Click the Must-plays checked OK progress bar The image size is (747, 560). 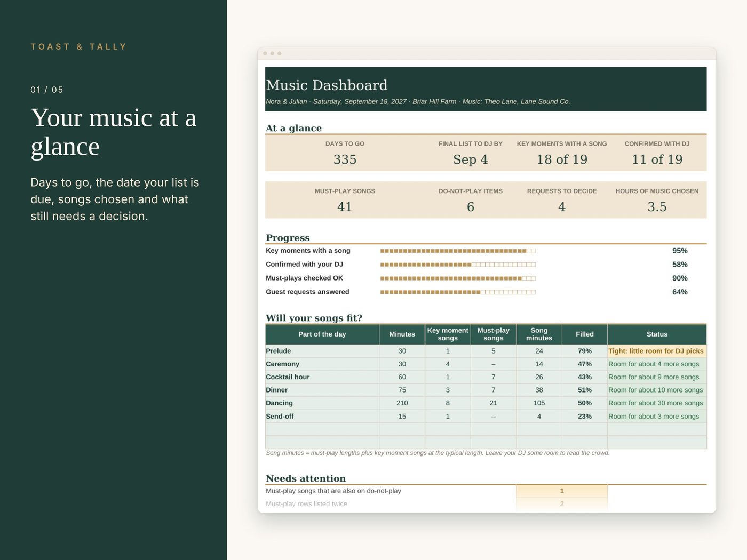pyautogui.click(x=458, y=278)
